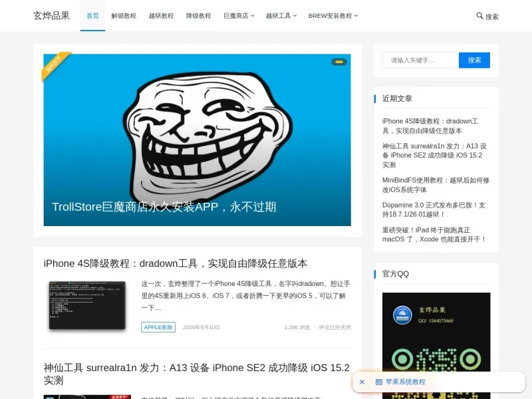Screen dimensions: 532x399
Task: Close the 苹果系统教程 floating popup
Action: 362,382
